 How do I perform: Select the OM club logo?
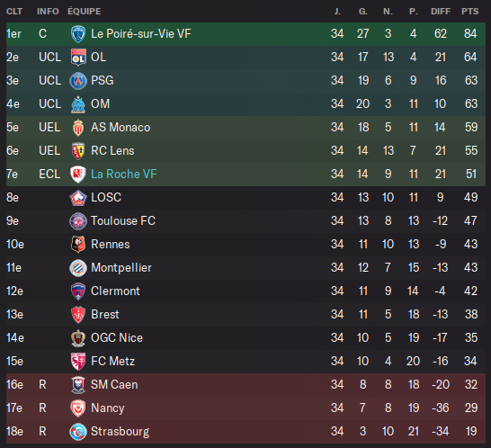78,104
